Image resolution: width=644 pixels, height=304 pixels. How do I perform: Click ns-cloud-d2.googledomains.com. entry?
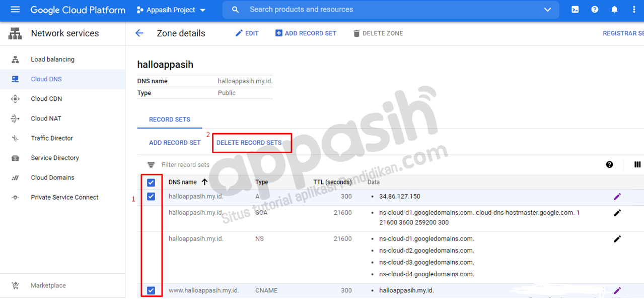[x=426, y=251]
